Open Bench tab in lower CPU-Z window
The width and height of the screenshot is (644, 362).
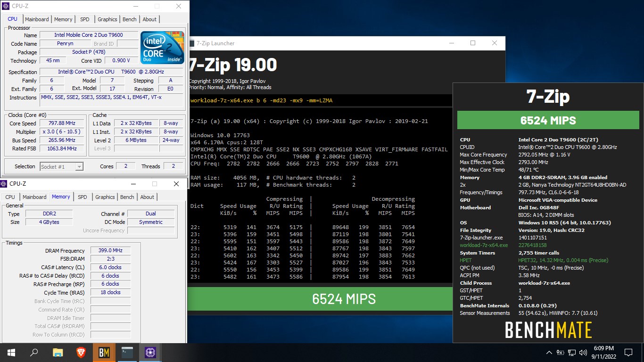[x=127, y=197]
